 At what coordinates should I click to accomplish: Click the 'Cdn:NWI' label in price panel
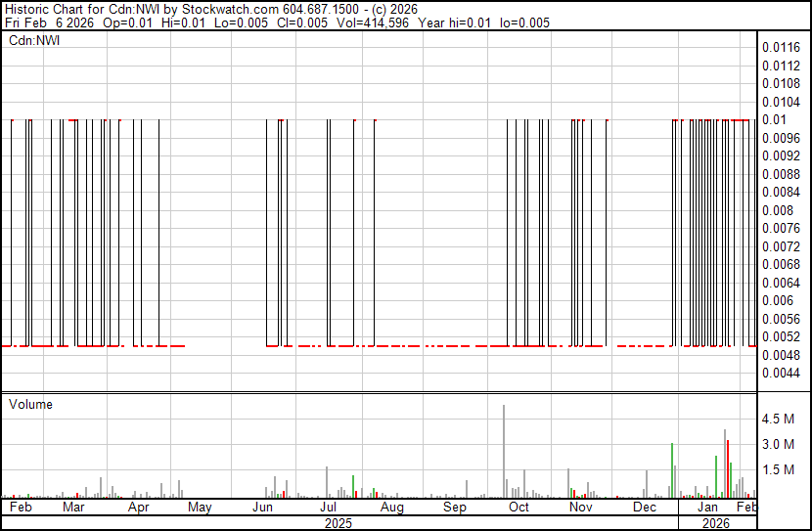pyautogui.click(x=34, y=40)
